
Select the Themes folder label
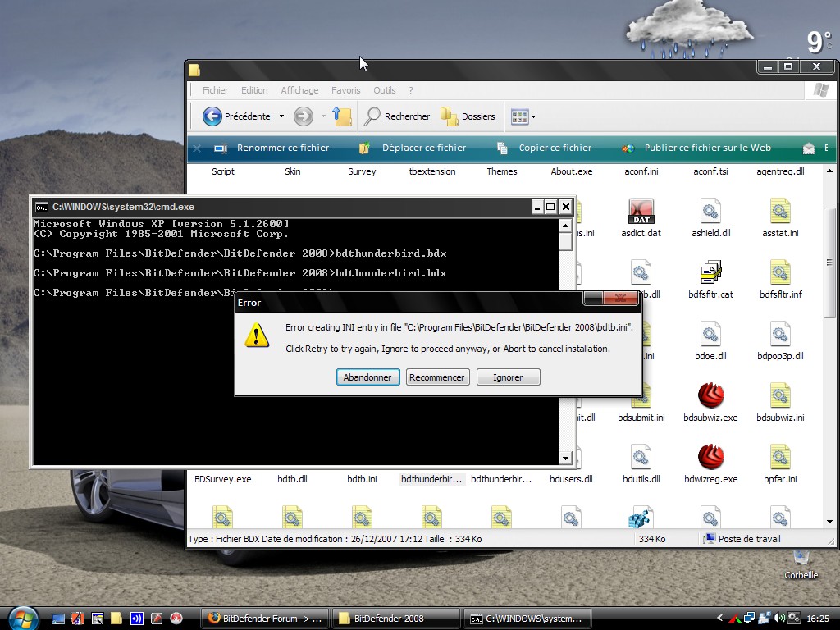(501, 171)
